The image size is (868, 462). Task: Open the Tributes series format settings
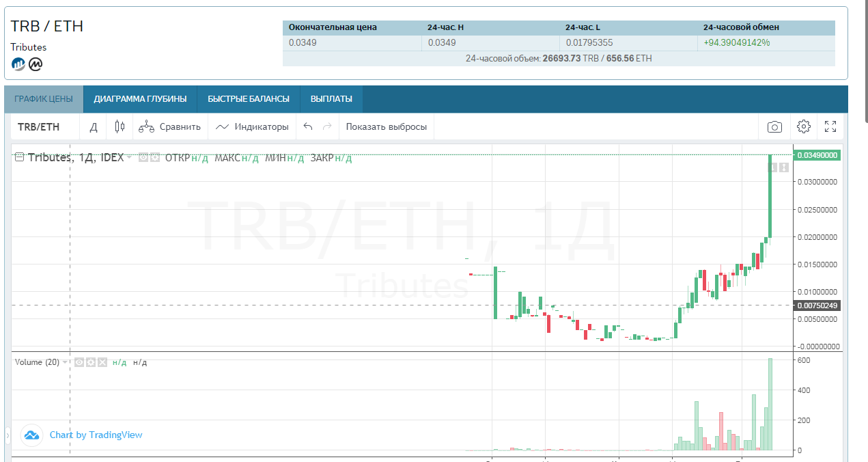tap(155, 157)
